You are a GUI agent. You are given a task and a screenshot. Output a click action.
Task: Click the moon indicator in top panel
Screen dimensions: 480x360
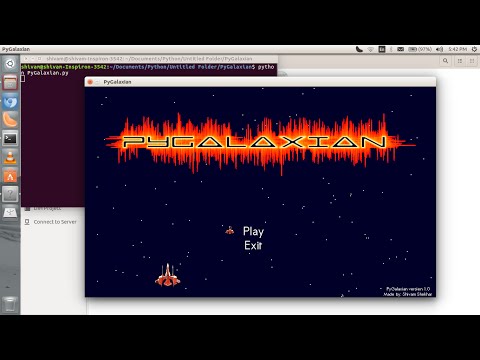click(x=359, y=49)
